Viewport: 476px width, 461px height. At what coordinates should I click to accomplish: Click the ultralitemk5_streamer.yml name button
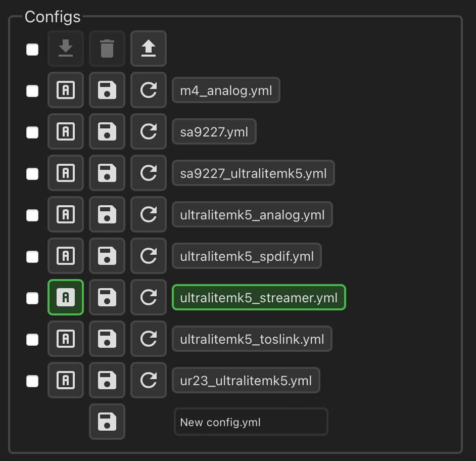click(259, 297)
